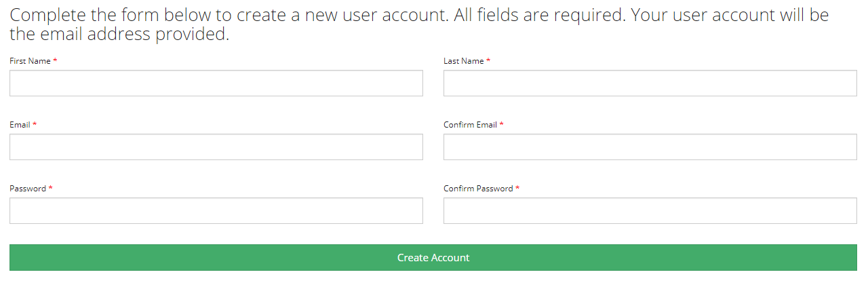Click the "Last Name" label text
The image size is (868, 285).
coord(463,61)
